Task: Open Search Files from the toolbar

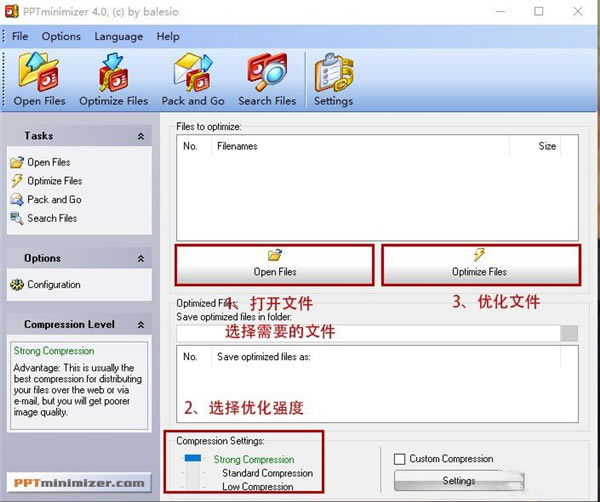Action: tap(267, 79)
